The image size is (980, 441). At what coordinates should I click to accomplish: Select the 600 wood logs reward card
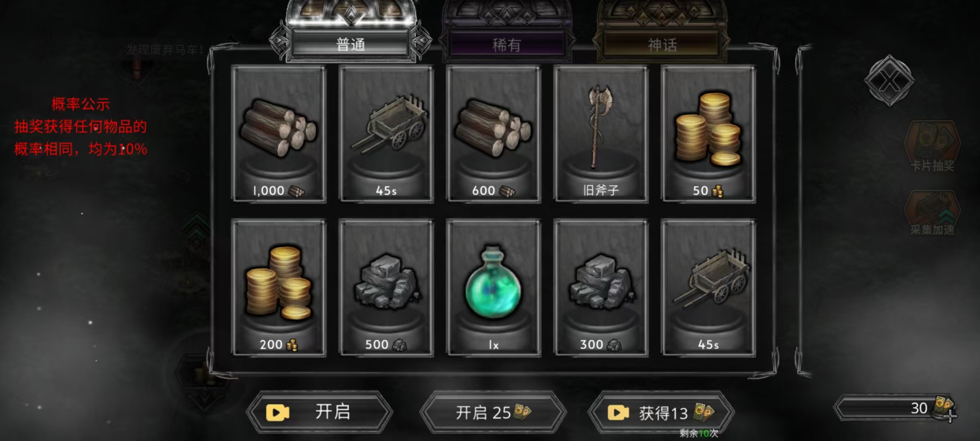[493, 134]
